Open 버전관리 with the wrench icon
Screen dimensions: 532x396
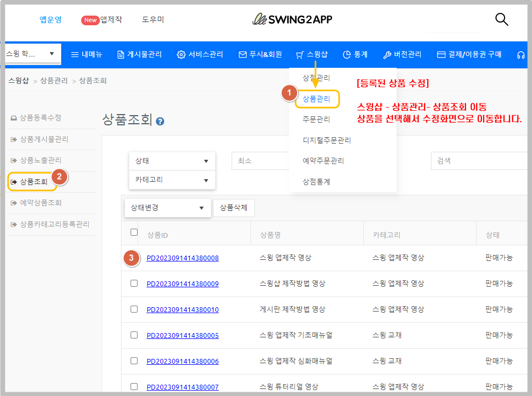click(x=402, y=54)
